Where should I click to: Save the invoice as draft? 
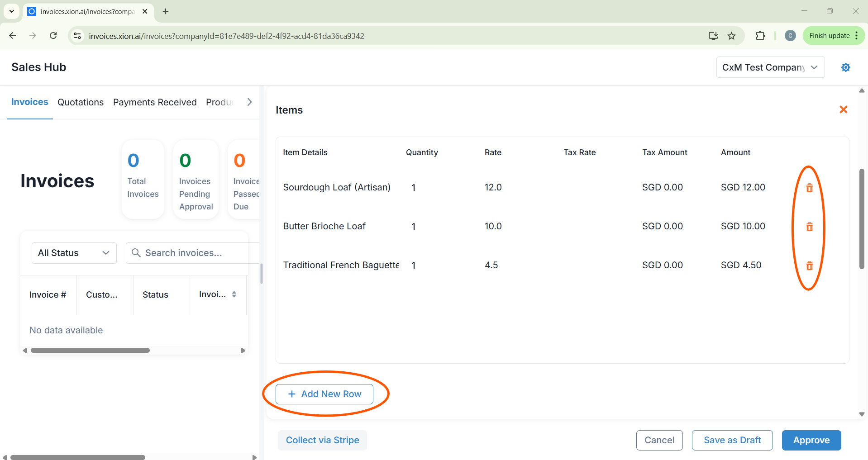pyautogui.click(x=732, y=440)
